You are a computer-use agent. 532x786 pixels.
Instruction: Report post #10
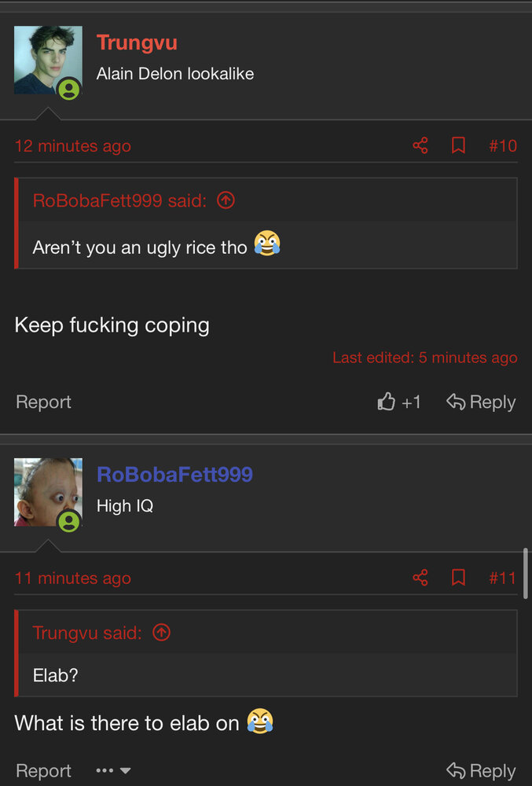pos(43,402)
